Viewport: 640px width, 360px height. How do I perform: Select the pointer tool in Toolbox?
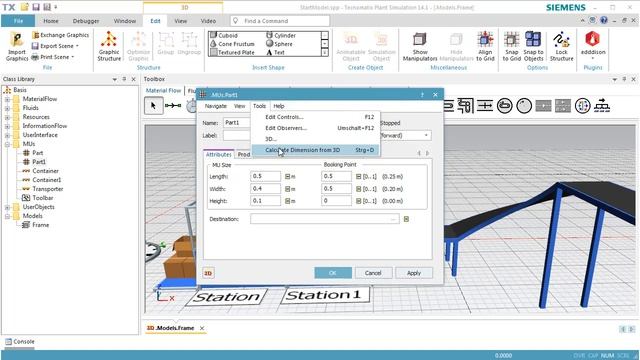click(153, 106)
